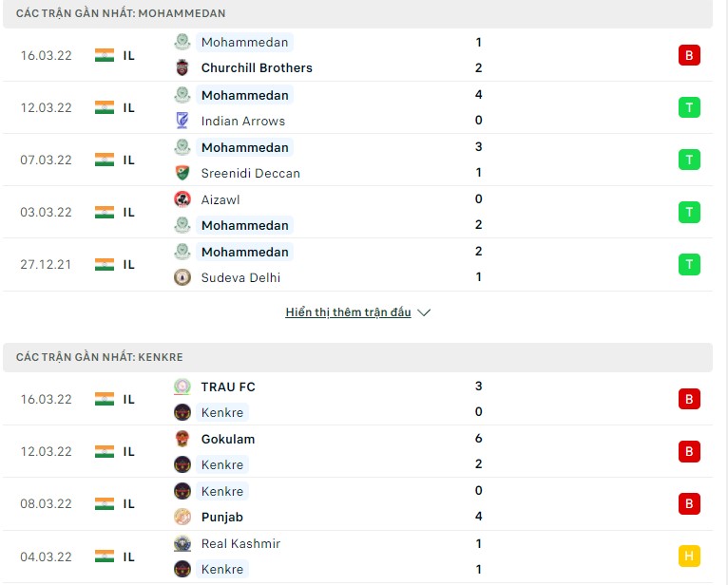Click the Indian Arrows team logo

pos(182,121)
